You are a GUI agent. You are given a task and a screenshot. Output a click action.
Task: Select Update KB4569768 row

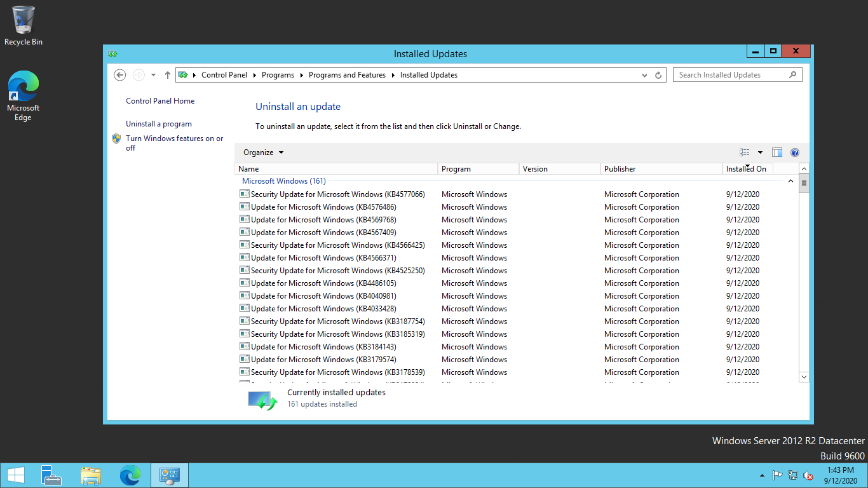516,220
